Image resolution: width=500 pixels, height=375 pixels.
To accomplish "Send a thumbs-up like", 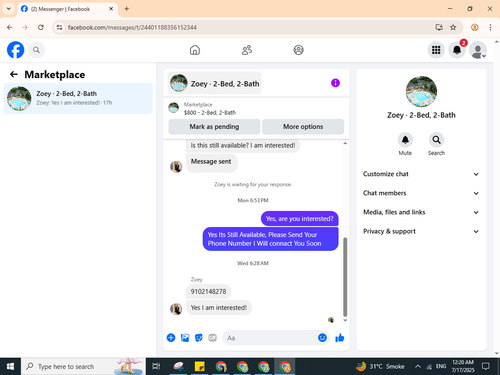I will pos(340,338).
